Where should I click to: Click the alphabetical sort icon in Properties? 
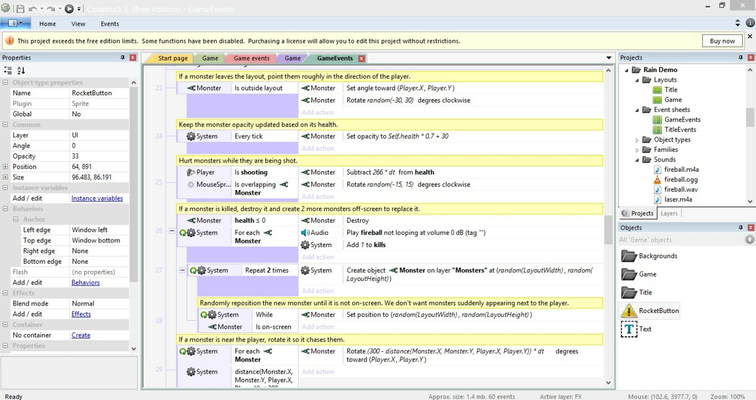21,71
